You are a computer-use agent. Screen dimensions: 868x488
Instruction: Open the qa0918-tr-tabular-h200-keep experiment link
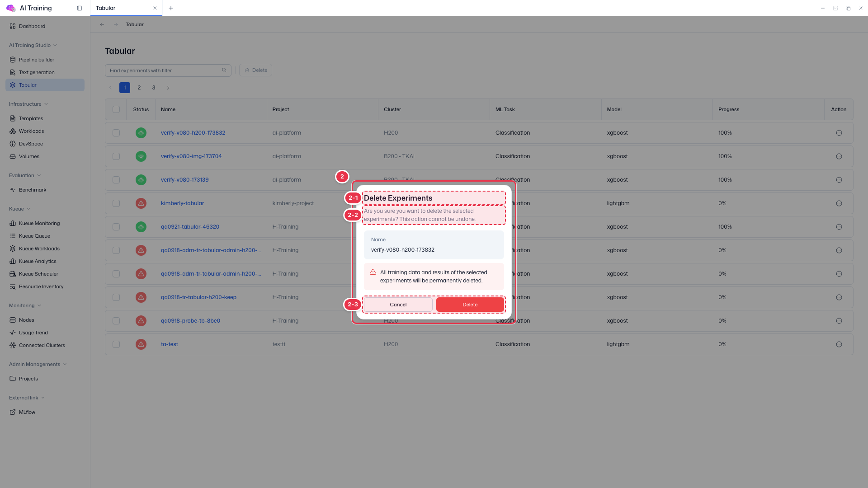198,297
